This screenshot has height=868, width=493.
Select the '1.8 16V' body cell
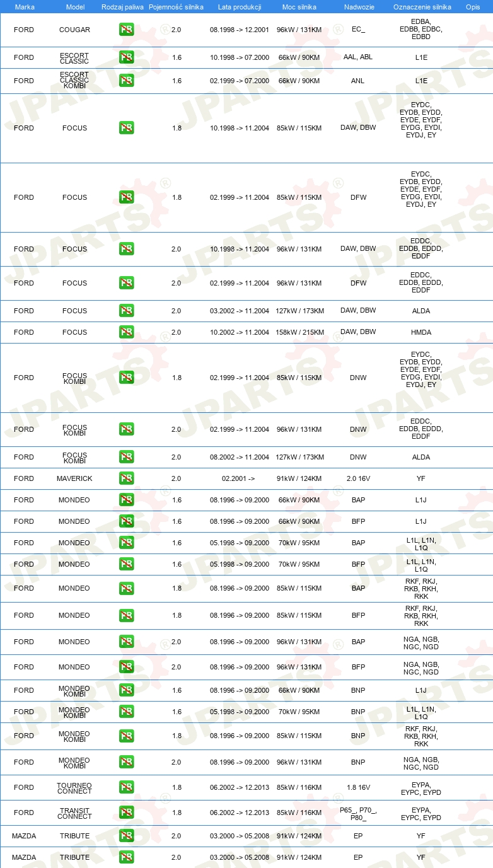tap(358, 787)
